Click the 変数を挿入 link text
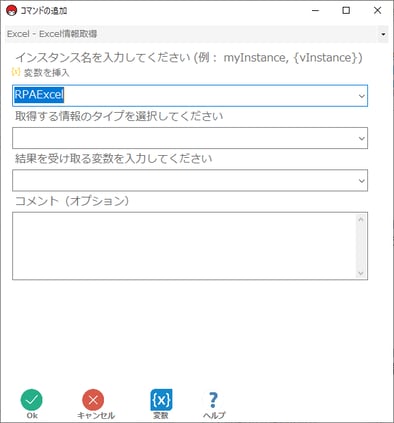394x423 pixels. [46, 72]
